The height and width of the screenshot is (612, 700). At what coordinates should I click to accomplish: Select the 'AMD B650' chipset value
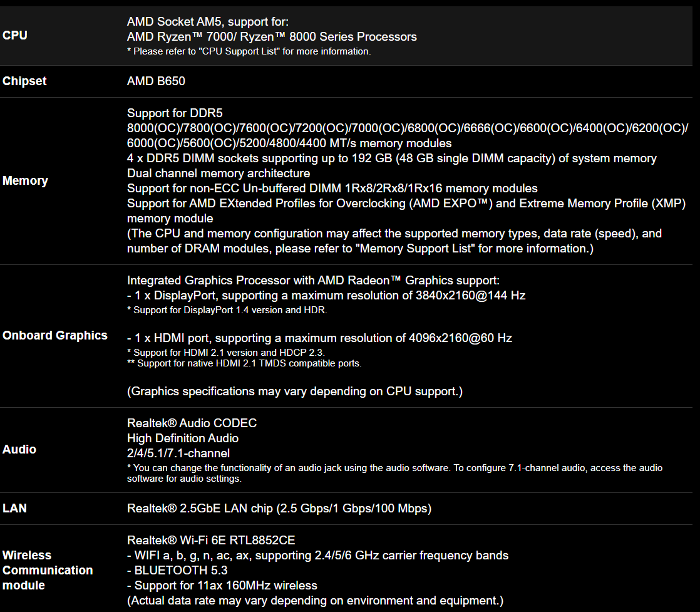point(156,81)
